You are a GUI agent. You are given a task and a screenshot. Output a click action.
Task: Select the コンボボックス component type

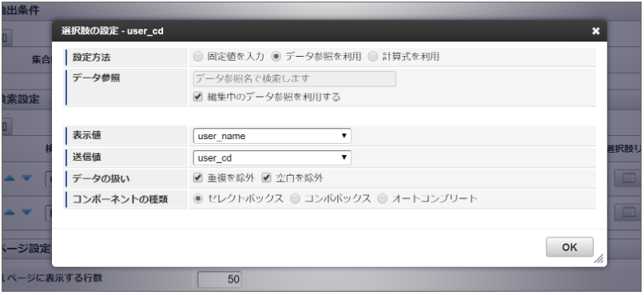[x=295, y=199]
